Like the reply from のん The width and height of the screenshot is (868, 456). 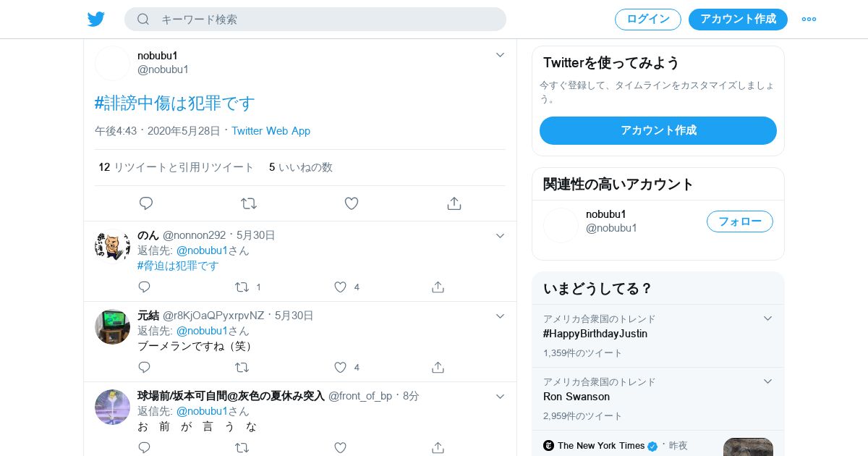341,287
